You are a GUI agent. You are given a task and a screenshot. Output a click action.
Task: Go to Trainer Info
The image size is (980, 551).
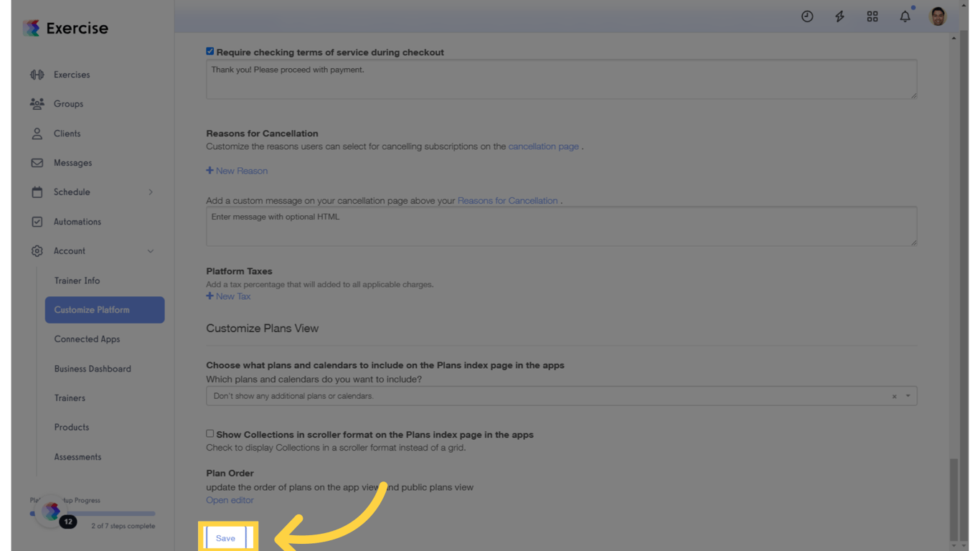pos(77,281)
